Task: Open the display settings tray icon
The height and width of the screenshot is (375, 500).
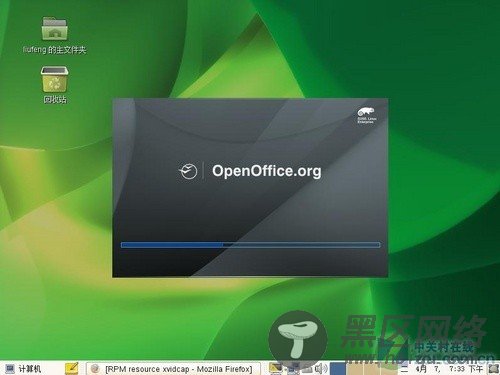Action: [x=276, y=368]
